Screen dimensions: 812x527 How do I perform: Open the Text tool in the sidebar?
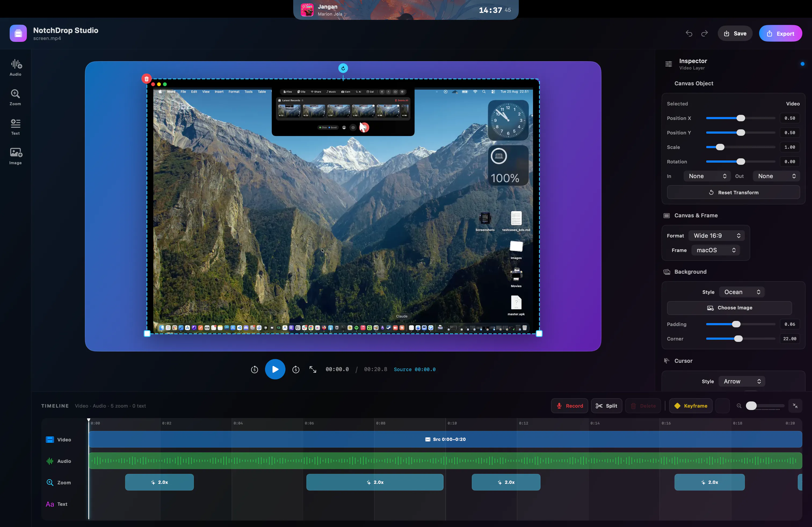click(15, 127)
